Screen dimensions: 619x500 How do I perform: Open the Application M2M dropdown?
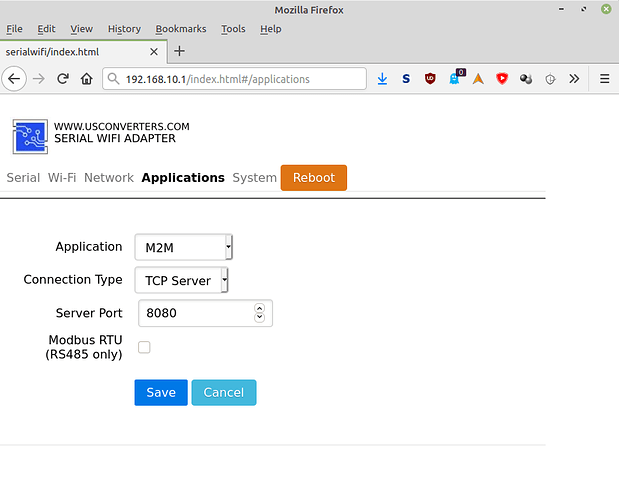(x=184, y=247)
